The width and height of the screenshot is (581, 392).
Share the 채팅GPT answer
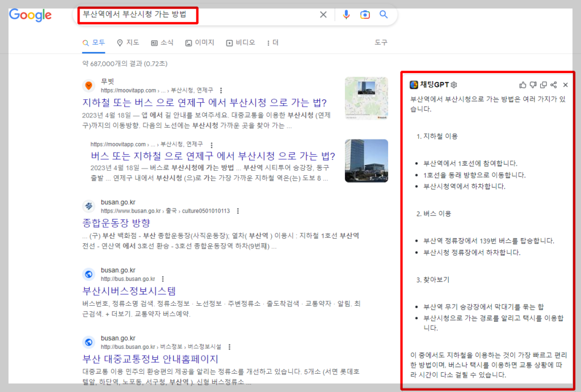[554, 85]
